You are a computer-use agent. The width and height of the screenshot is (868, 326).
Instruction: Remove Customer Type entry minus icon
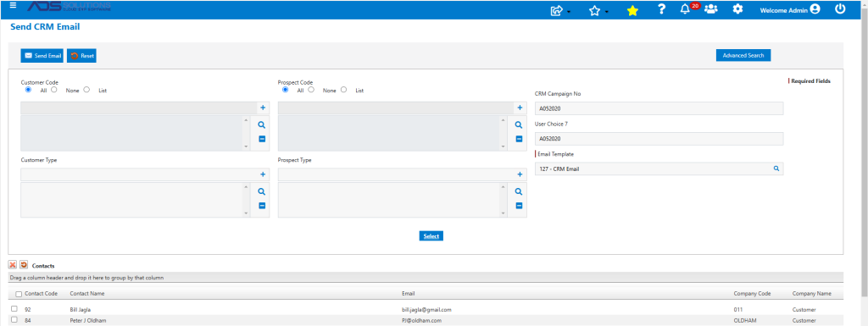pyautogui.click(x=262, y=206)
